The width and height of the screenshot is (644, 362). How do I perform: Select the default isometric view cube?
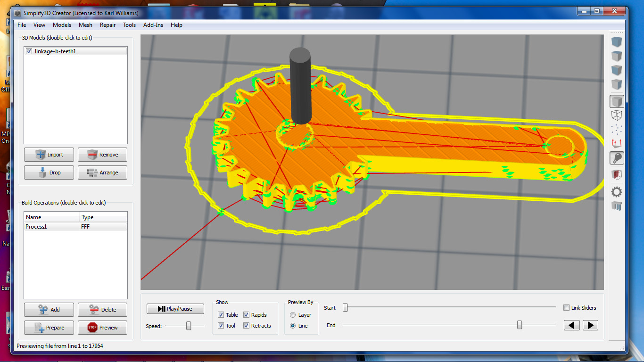[616, 101]
